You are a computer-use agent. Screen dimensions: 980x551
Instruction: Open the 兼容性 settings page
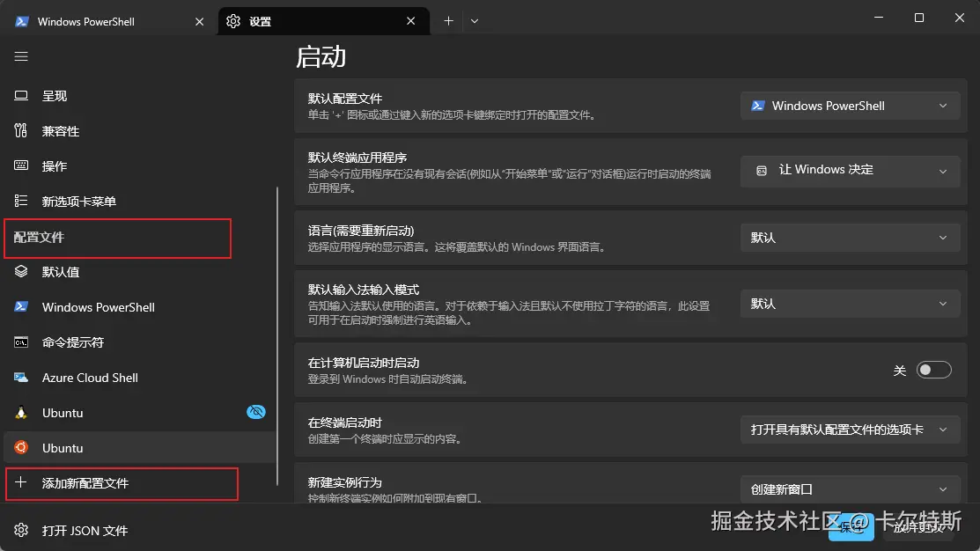[63, 130]
